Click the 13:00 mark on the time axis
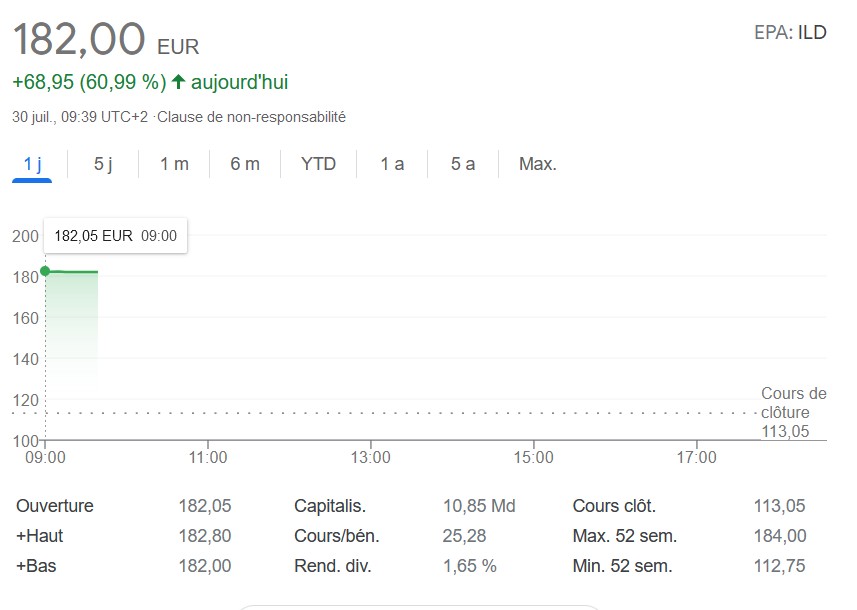Image resolution: width=857 pixels, height=610 pixels. (x=371, y=458)
